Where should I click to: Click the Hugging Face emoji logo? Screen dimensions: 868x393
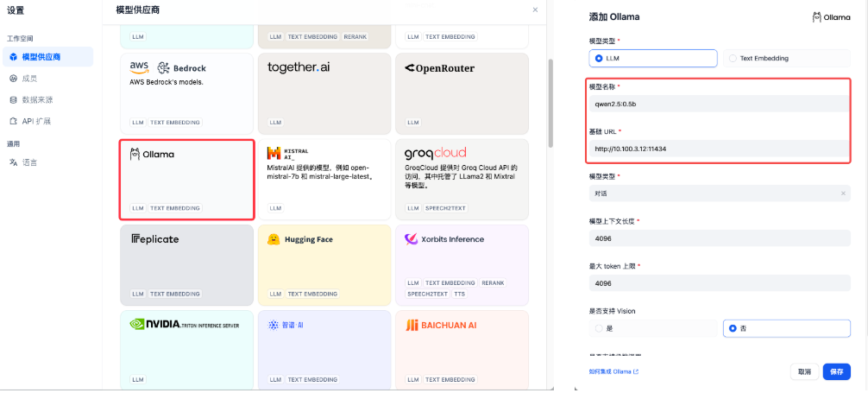click(x=274, y=239)
